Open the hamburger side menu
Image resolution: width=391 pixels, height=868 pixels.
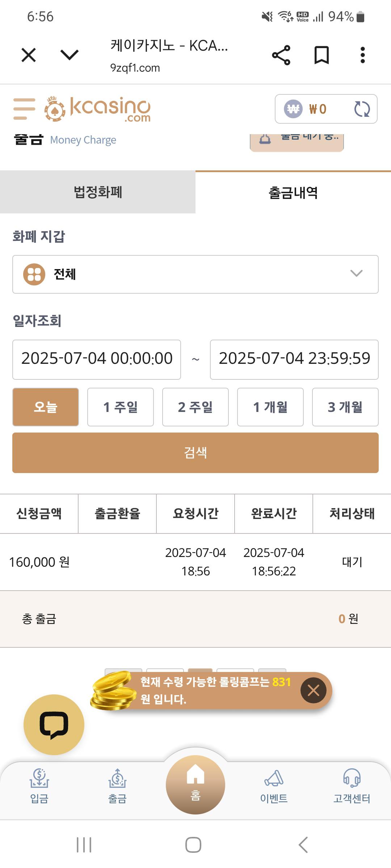pos(24,109)
